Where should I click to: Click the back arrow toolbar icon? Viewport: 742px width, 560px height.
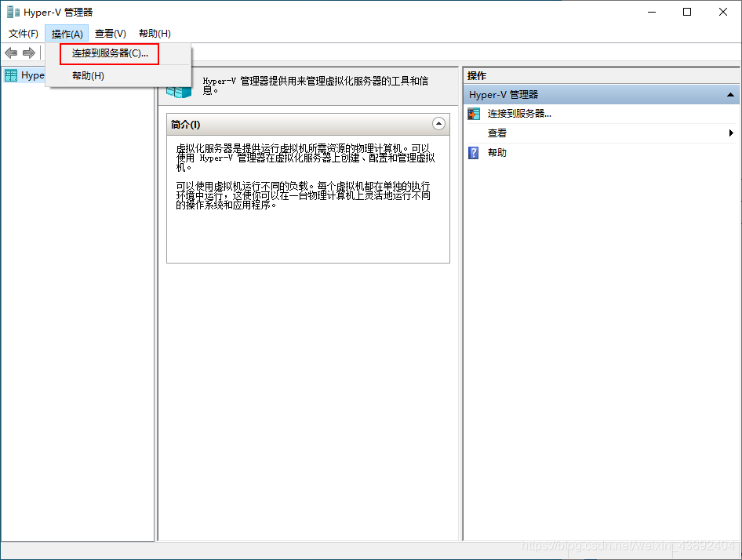click(x=11, y=53)
